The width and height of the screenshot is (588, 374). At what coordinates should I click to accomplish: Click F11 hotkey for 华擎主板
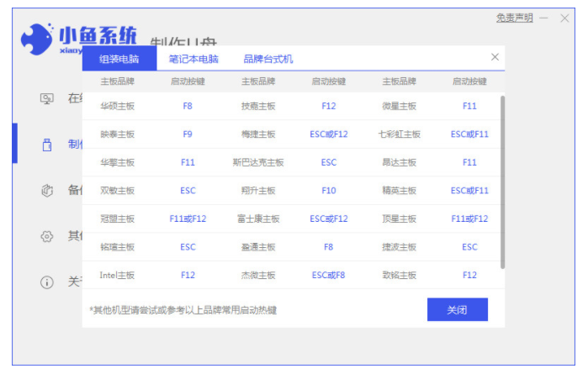point(188,162)
